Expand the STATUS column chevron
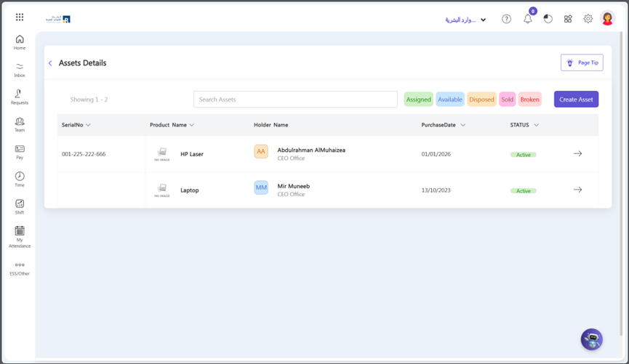This screenshot has height=364, width=629. tap(537, 125)
